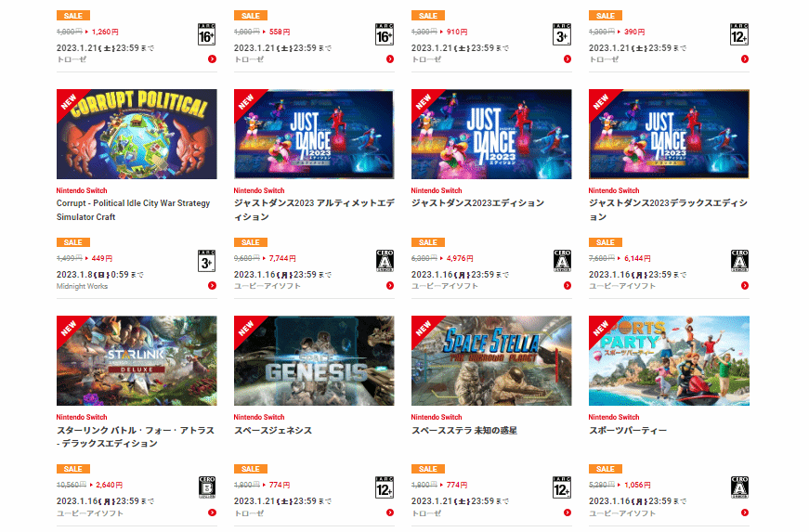The image size is (809, 532).
Task: Click the IARC 3+ rating icon beside 449円
Action: pyautogui.click(x=206, y=261)
